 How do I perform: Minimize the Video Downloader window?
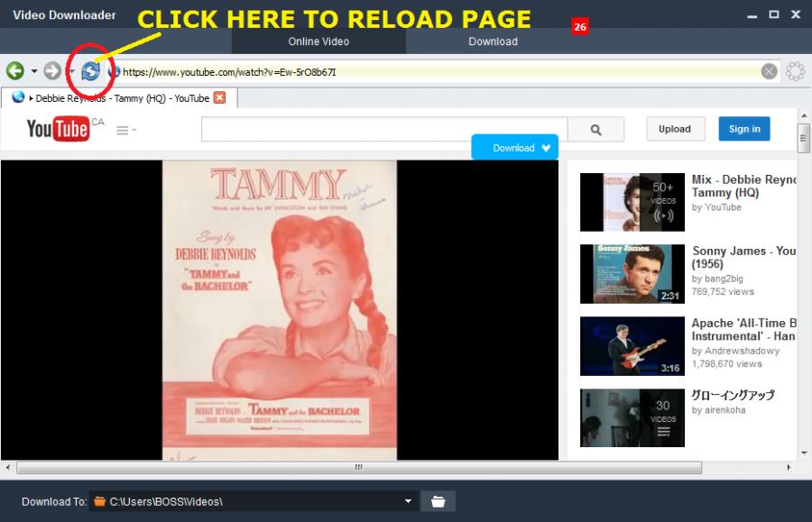click(752, 15)
